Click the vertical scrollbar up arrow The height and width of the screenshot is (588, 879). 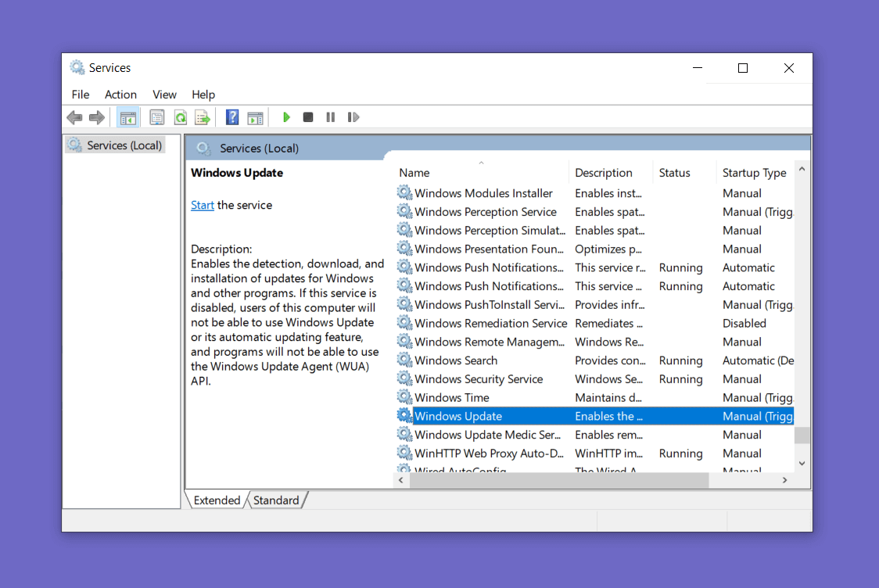[802, 169]
